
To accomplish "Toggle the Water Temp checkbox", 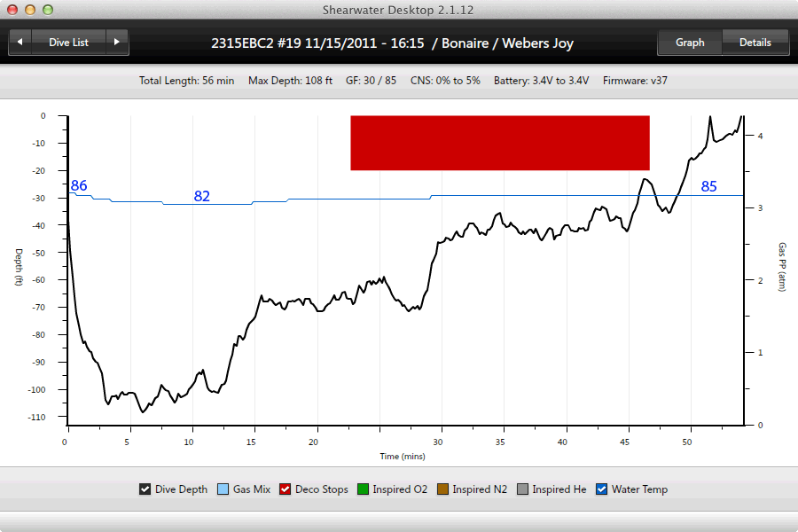I will click(x=602, y=489).
